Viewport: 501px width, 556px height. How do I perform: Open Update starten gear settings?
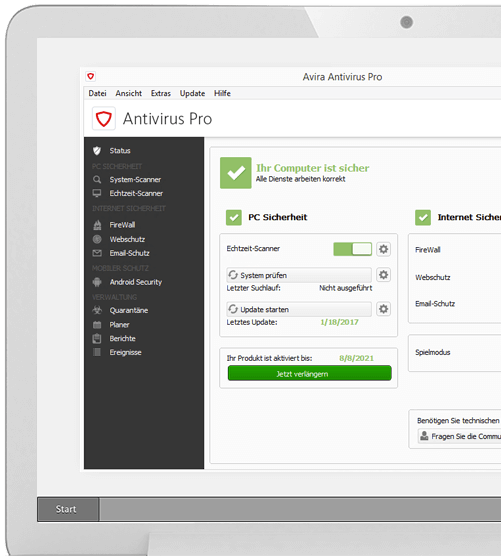coord(383,309)
